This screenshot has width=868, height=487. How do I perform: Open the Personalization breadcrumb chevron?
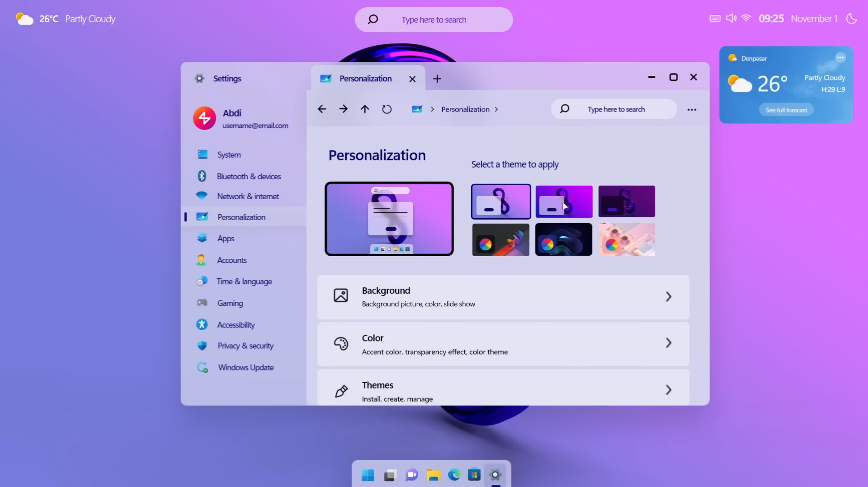(496, 109)
